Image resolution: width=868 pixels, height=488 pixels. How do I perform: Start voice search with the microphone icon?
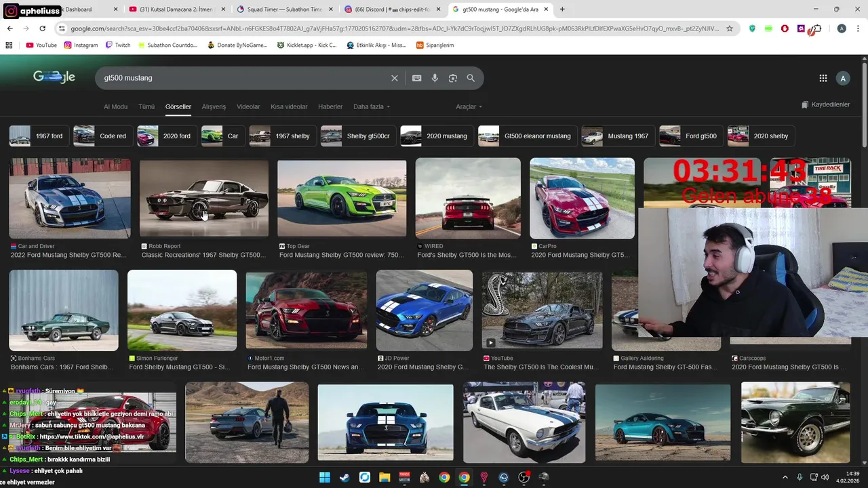click(x=435, y=78)
